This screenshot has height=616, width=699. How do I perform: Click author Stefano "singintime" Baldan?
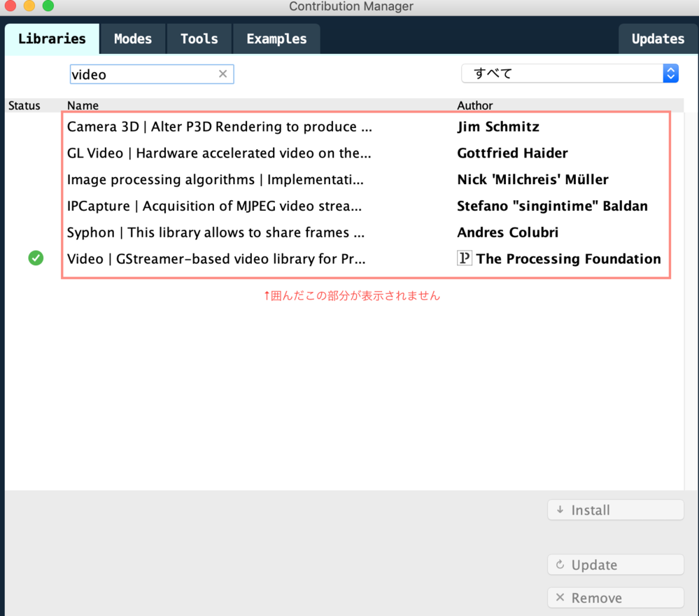pos(552,206)
